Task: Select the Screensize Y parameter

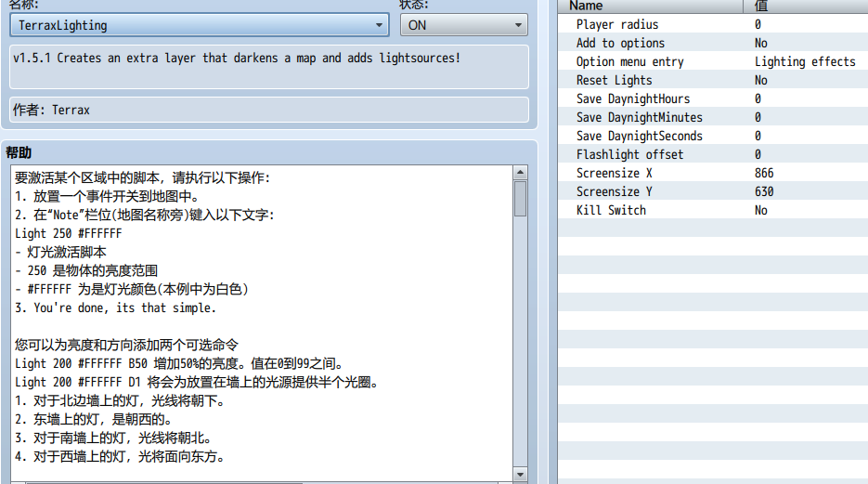Action: pyautogui.click(x=713, y=191)
